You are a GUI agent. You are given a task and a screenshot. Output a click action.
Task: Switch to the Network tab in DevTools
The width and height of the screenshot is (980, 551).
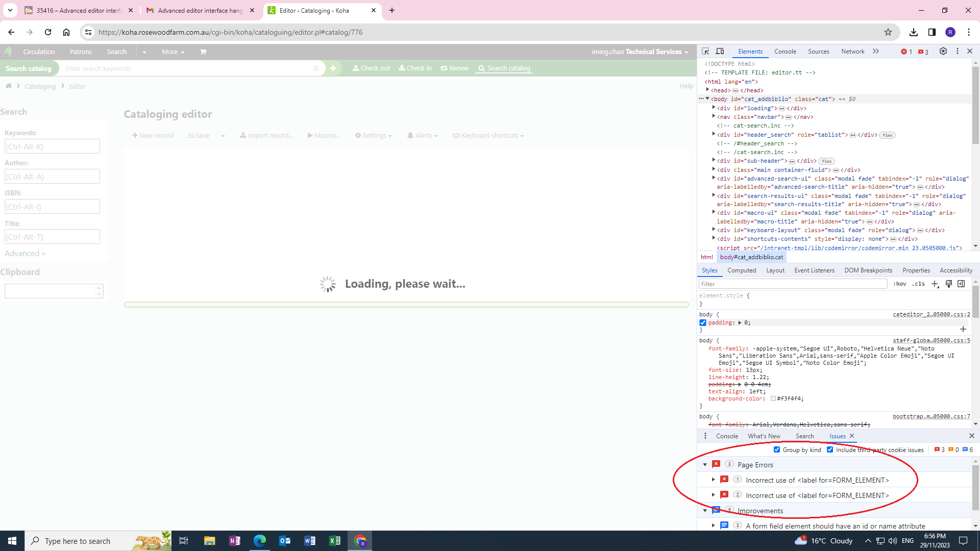[x=852, y=52]
